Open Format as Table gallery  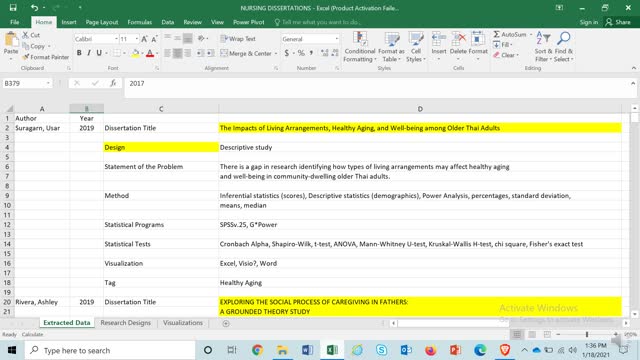click(x=391, y=47)
